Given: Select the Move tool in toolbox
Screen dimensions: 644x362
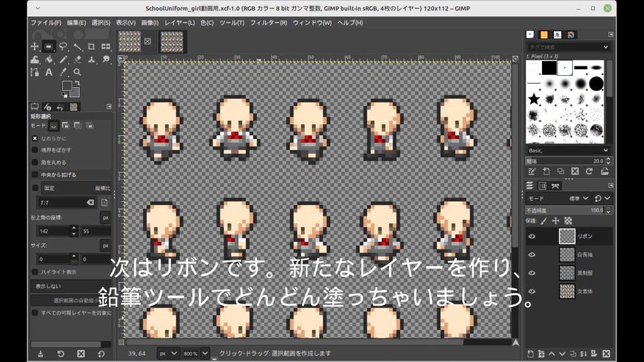Looking at the screenshot, I should pos(34,46).
